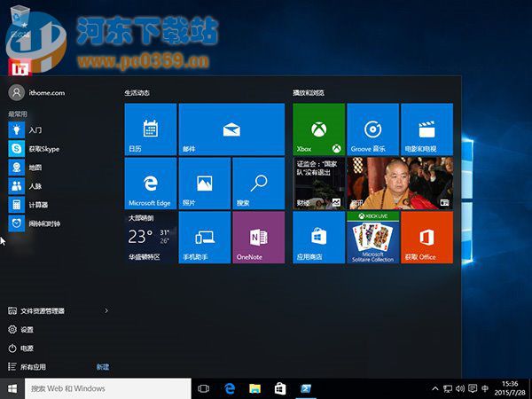The height and width of the screenshot is (399, 532).
Task: Open Settings (设置) in Start menu
Action: (20, 330)
